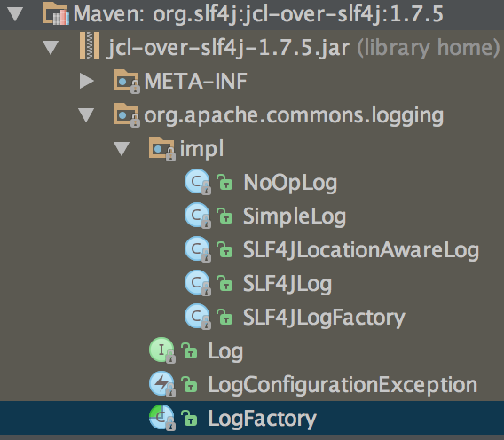504x440 pixels.
Task: Collapse the Maven org.slf4j:jcl-over-slf4j:1.7.5 node
Action: tap(15, 14)
